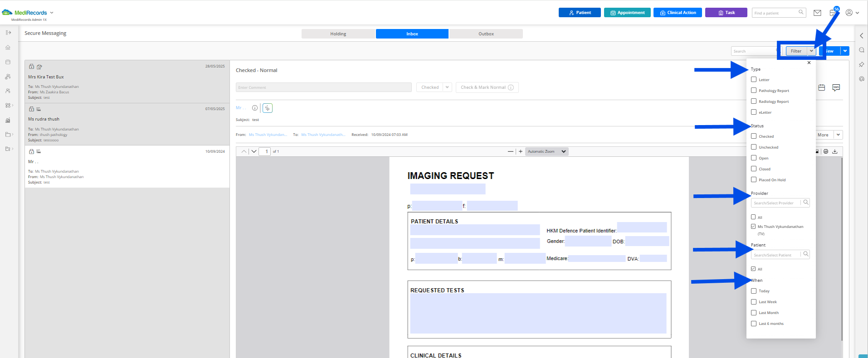Open the Ms rudra thush message

(127, 124)
